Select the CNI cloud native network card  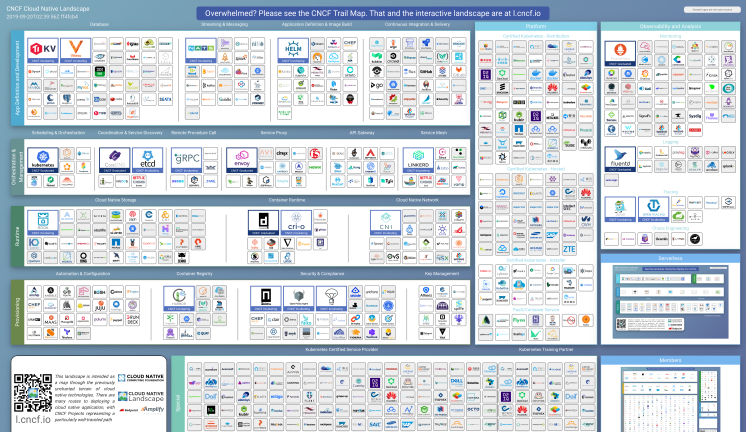[386, 223]
